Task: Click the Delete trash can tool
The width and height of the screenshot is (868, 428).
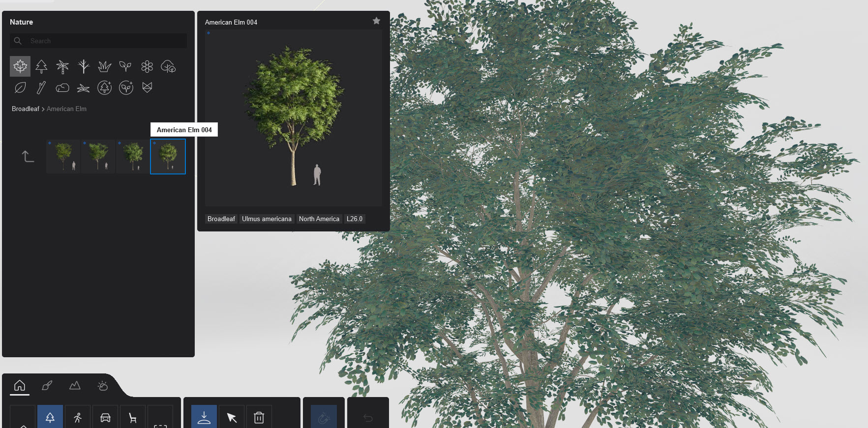Action: (x=259, y=418)
